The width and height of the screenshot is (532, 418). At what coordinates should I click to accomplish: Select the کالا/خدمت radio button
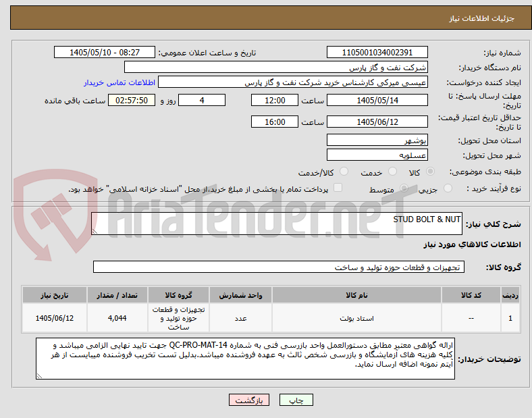(344, 172)
